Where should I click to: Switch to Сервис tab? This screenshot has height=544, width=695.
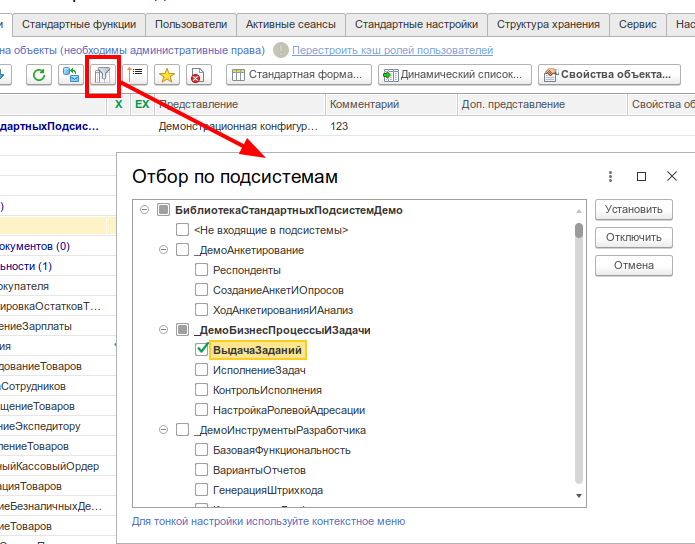tap(638, 24)
